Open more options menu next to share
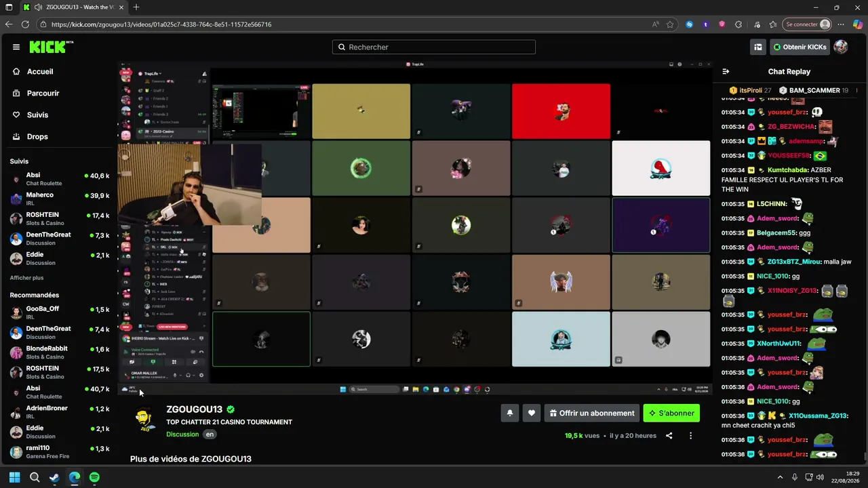The width and height of the screenshot is (868, 488). coord(690,436)
